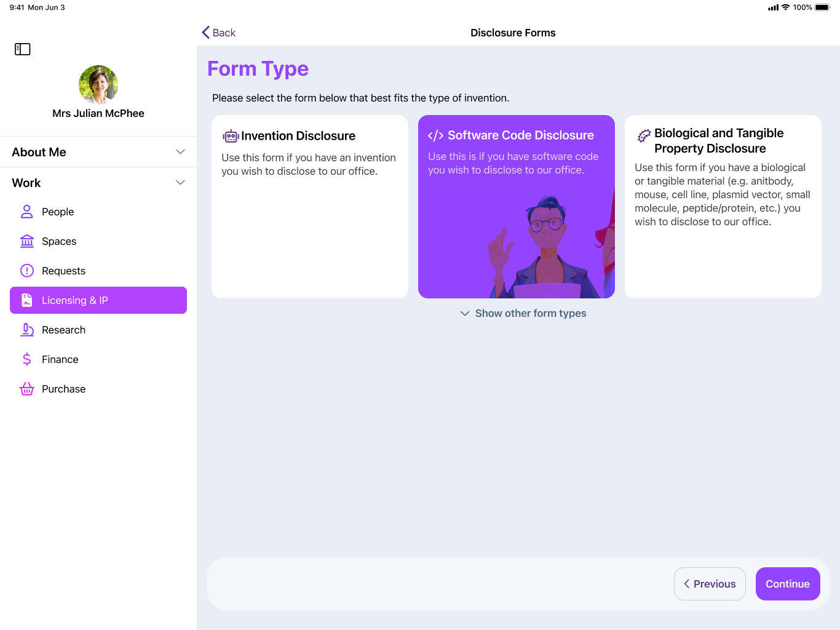Expand Show other form types
This screenshot has width=840, height=630.
click(523, 313)
